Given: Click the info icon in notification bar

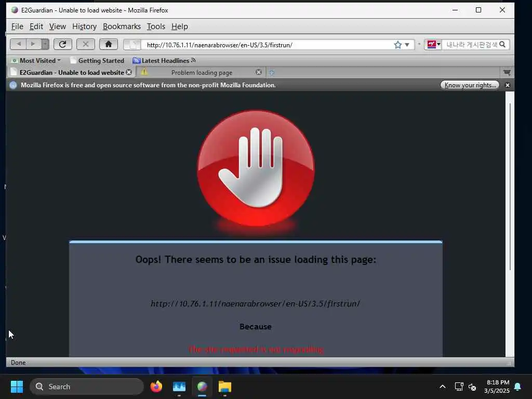Looking at the screenshot, I should click(13, 85).
